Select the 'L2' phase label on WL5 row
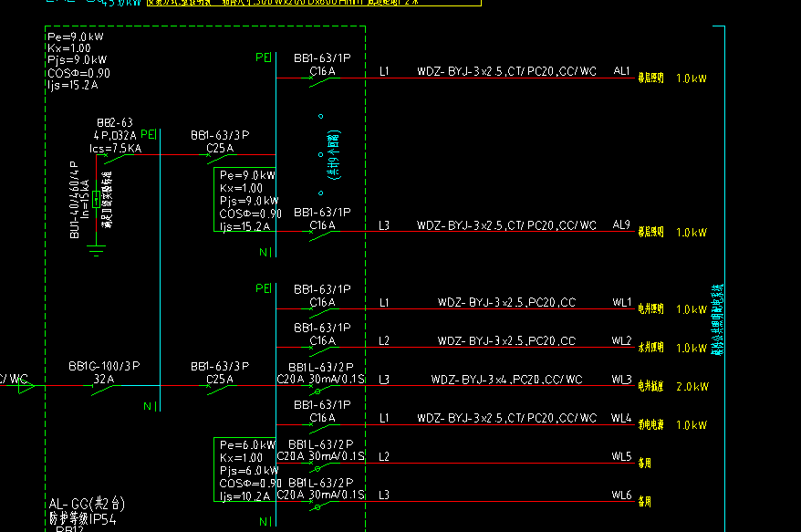The image size is (801, 532). [x=384, y=456]
